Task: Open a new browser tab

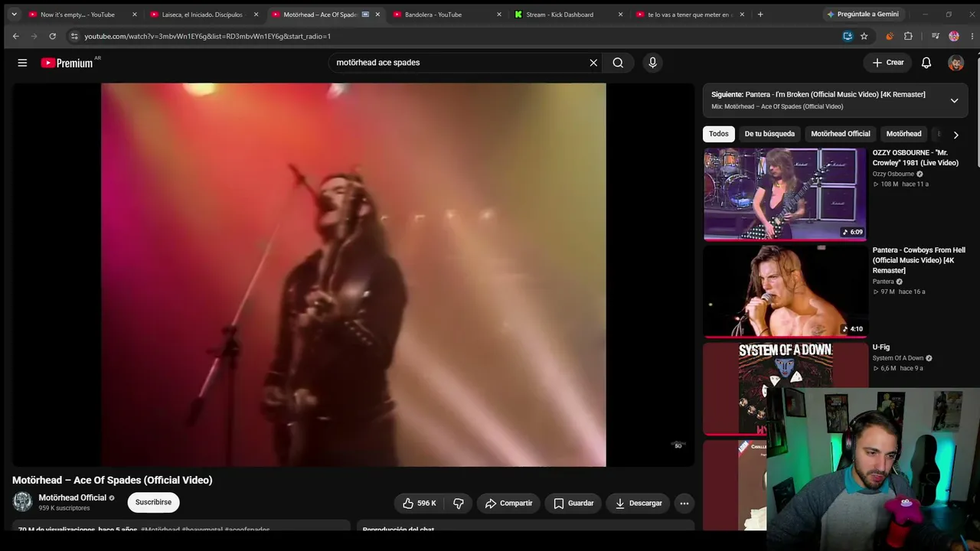Action: [x=760, y=15]
